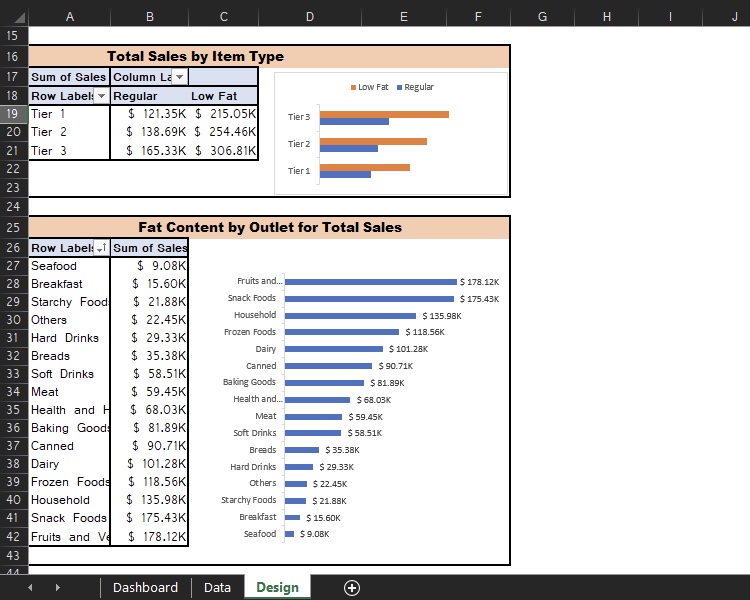
Task: Select row 19 header
Action: [13, 114]
